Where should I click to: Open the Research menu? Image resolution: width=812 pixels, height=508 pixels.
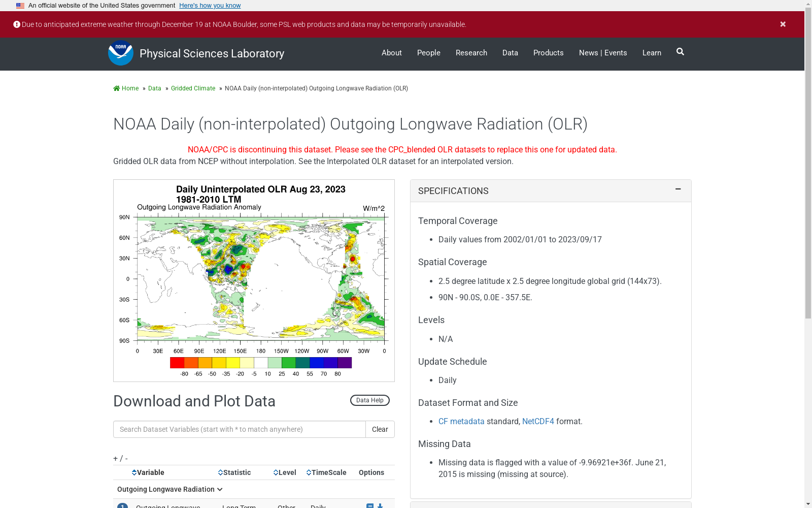tap(471, 53)
